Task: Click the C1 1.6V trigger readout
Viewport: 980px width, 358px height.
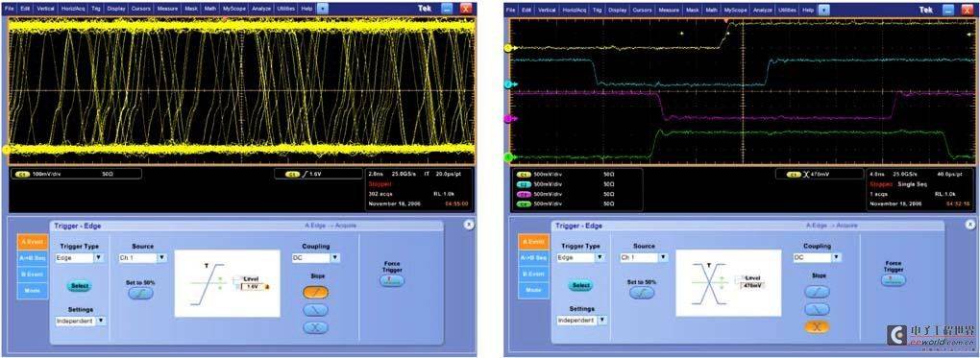Action: click(319, 175)
